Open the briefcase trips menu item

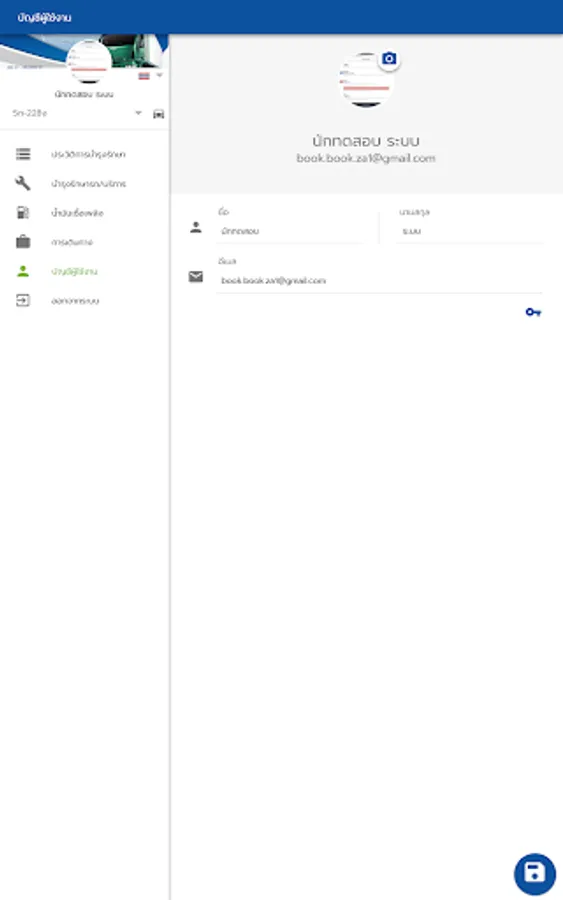point(85,242)
